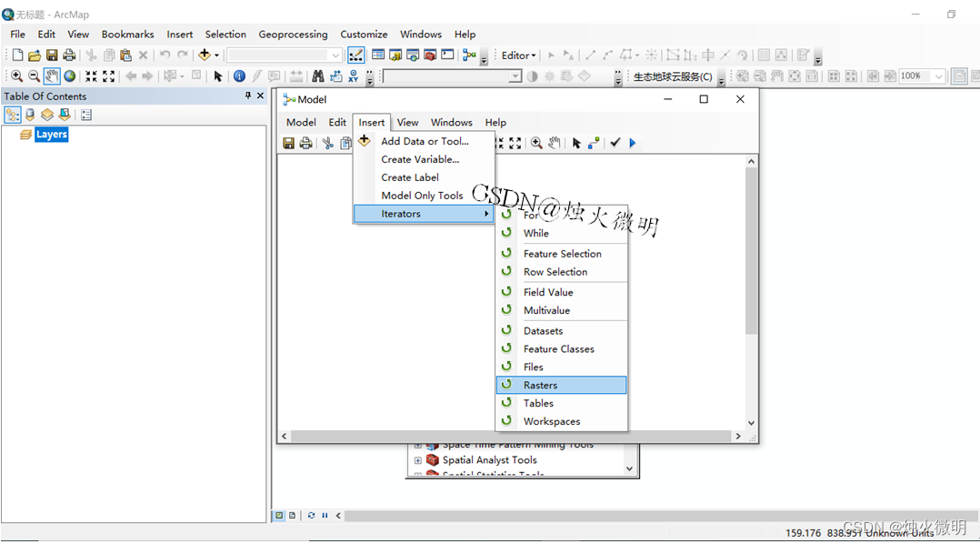Click the Go To XY icon

(353, 76)
